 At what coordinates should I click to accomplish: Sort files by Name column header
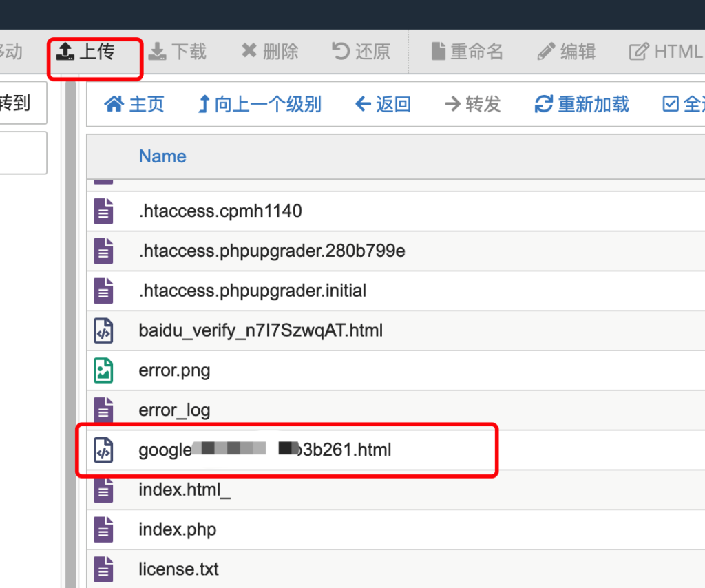[x=162, y=156]
